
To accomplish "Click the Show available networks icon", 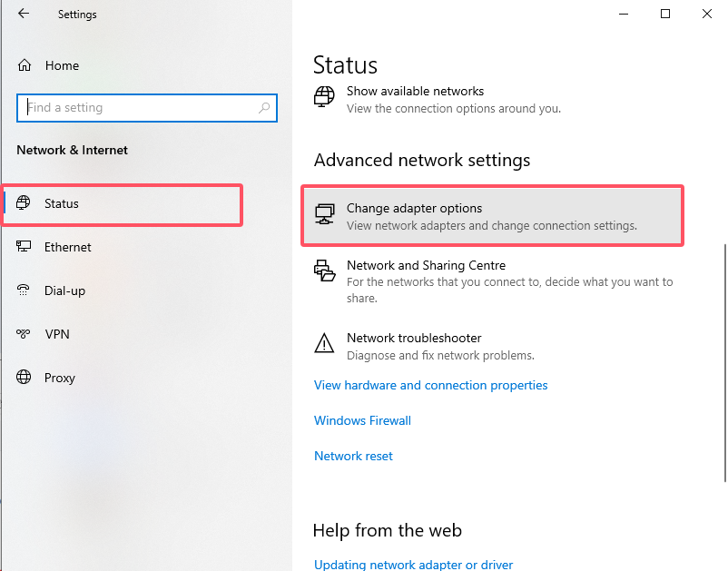I will pos(324,96).
